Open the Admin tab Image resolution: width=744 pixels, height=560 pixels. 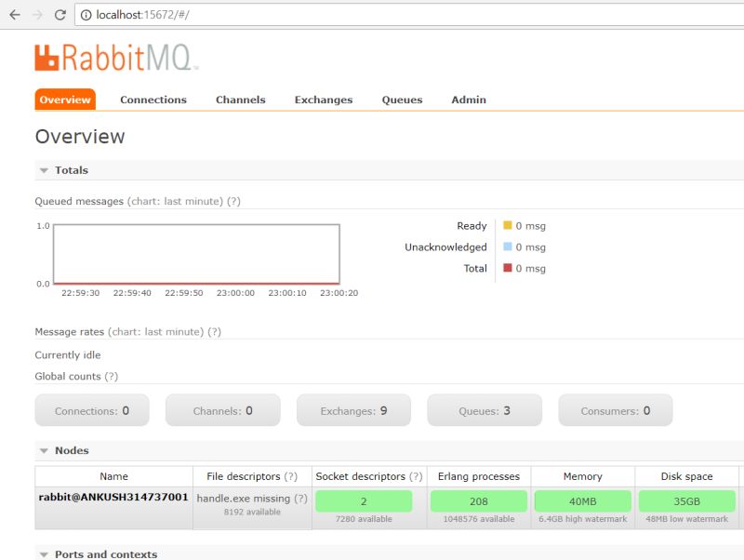click(x=468, y=100)
